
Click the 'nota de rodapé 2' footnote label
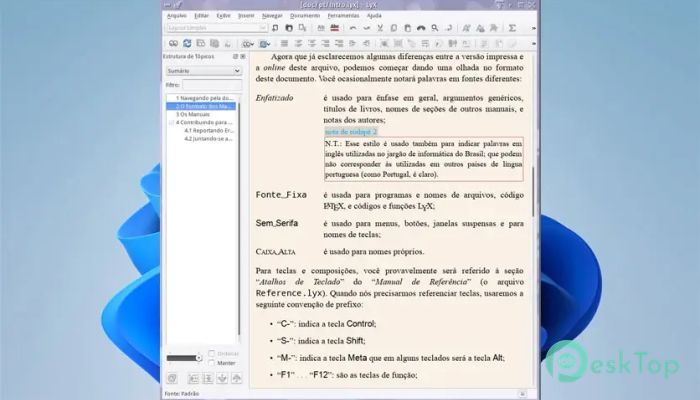[x=351, y=132]
